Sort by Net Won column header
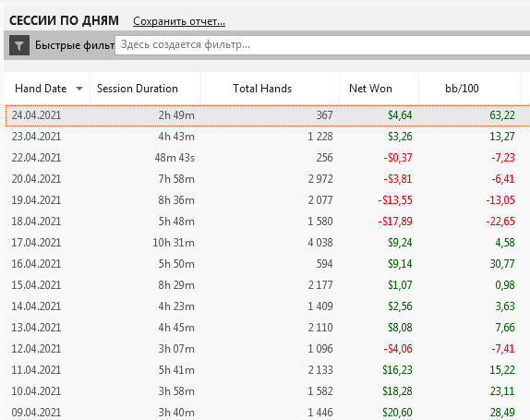The width and height of the screenshot is (530, 420). pyautogui.click(x=370, y=89)
